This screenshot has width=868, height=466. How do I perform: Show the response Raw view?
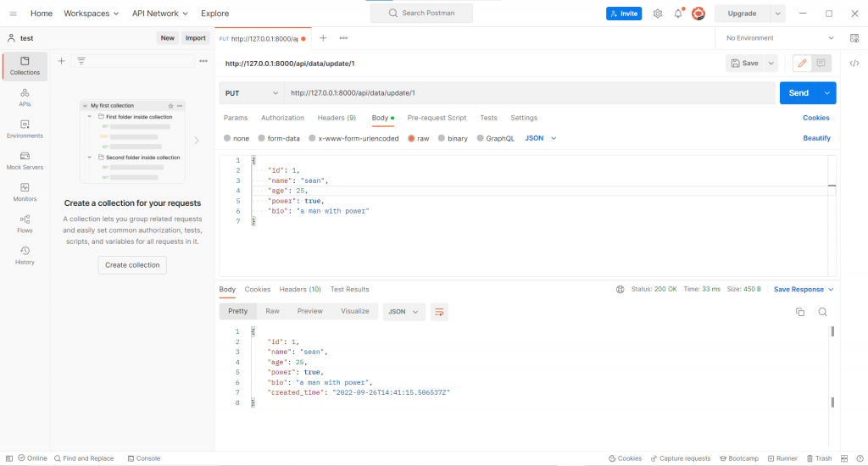point(272,311)
